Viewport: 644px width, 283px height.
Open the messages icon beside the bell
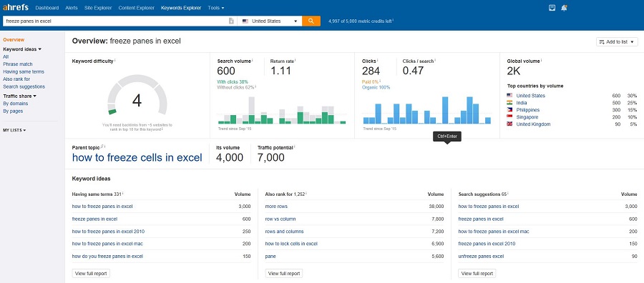(552, 8)
